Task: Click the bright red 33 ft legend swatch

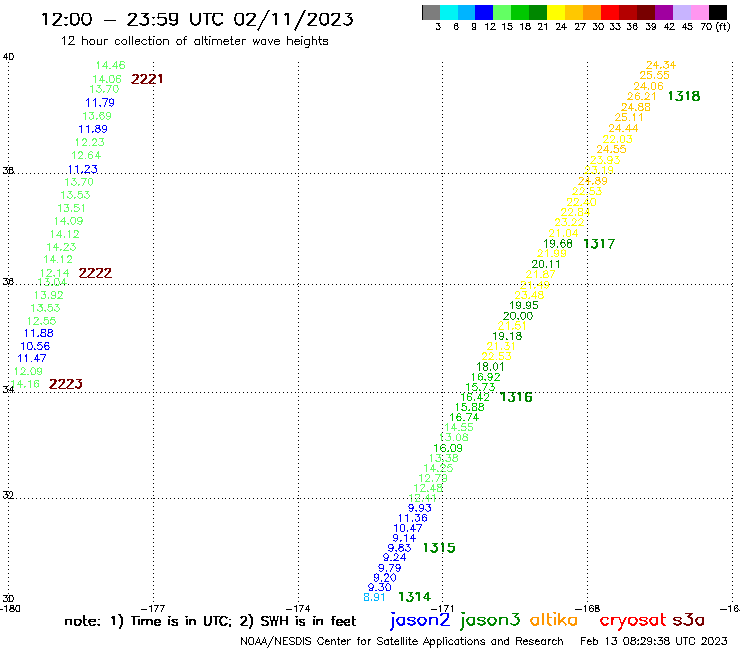Action: 609,12
